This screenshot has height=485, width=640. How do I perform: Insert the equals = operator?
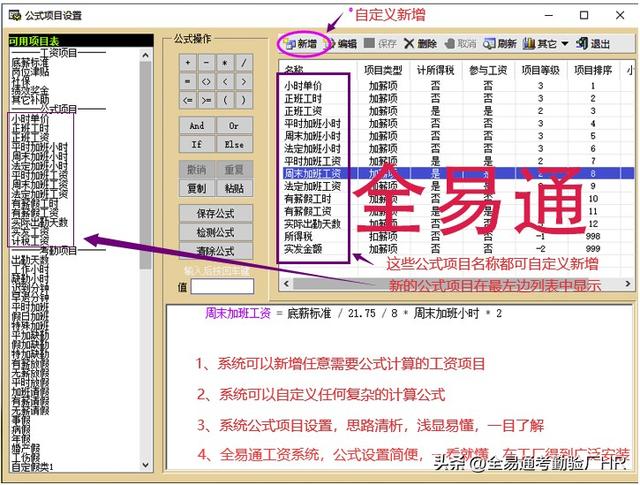click(188, 82)
